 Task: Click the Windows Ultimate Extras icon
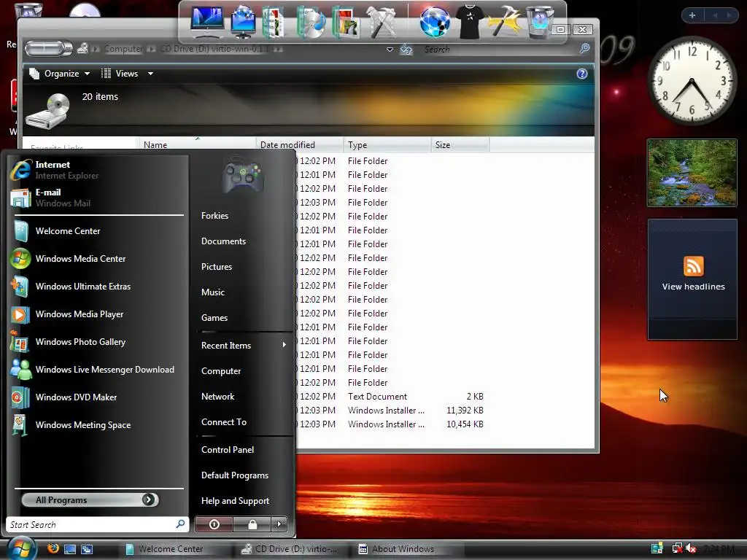(20, 286)
